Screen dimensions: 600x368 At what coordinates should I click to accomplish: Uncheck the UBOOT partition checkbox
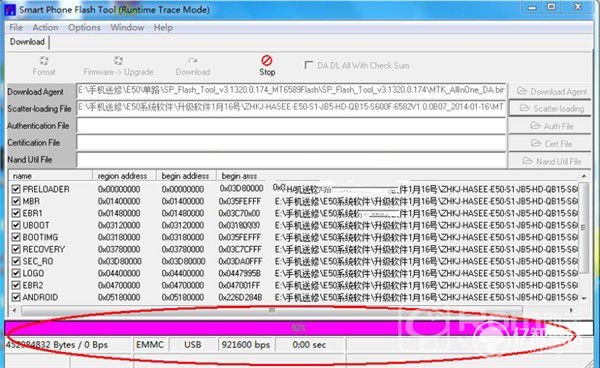click(16, 225)
